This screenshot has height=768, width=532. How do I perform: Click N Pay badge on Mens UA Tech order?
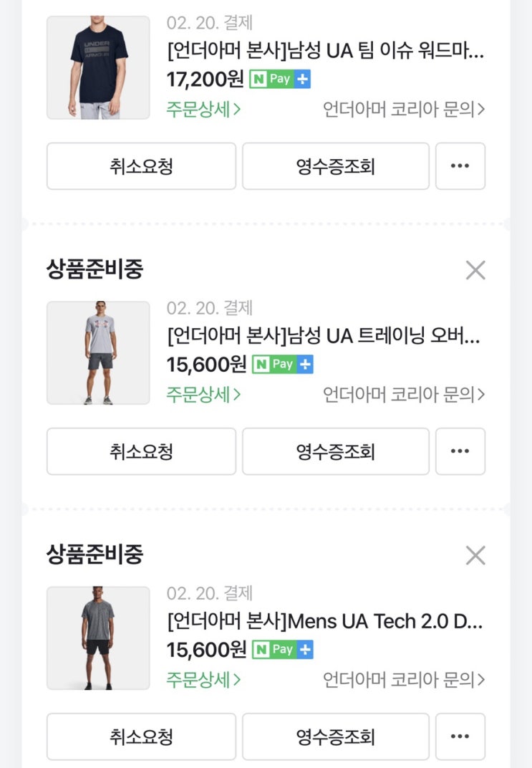[283, 650]
